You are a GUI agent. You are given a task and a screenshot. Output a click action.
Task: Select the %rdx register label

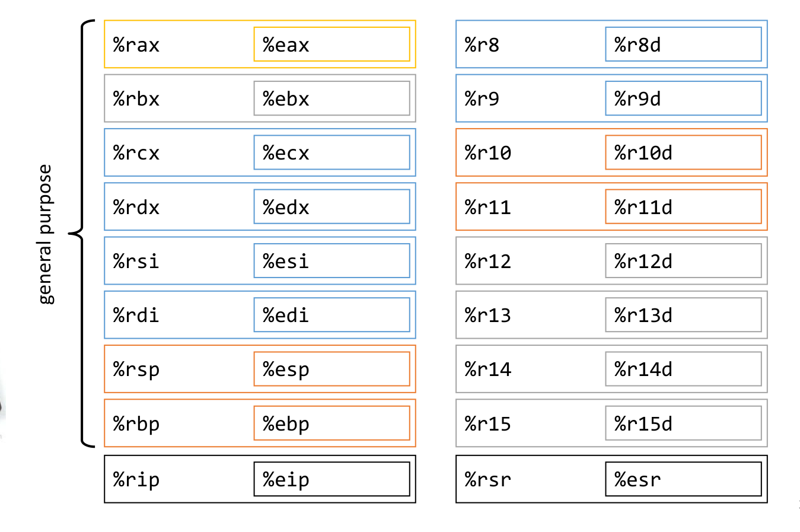coord(136,207)
